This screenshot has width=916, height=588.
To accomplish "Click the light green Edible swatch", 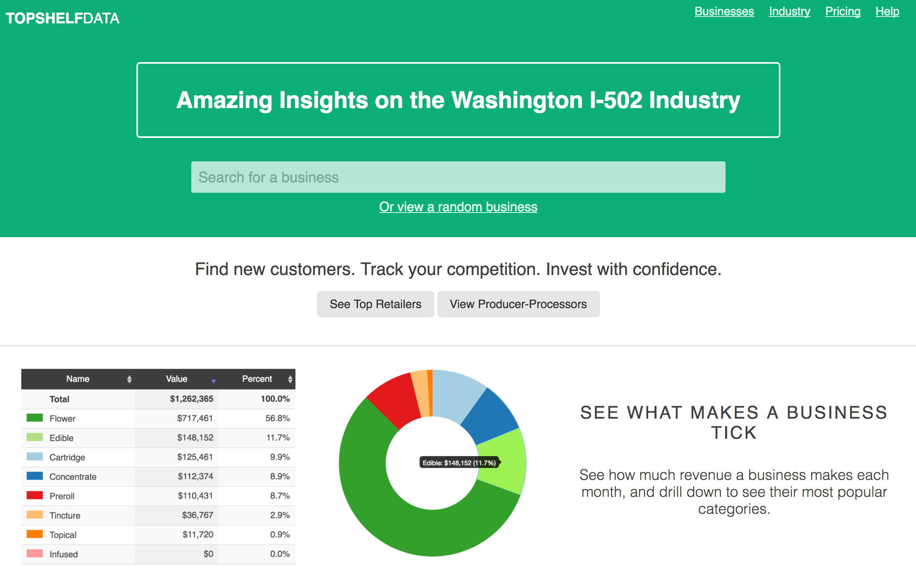I will tap(35, 437).
